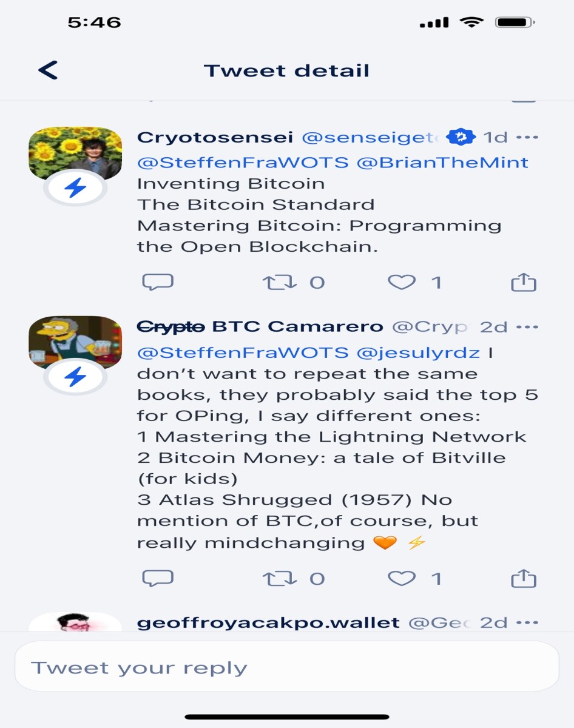Retweet Cryotosensei's tweet
The image size is (574, 728).
coord(278,282)
